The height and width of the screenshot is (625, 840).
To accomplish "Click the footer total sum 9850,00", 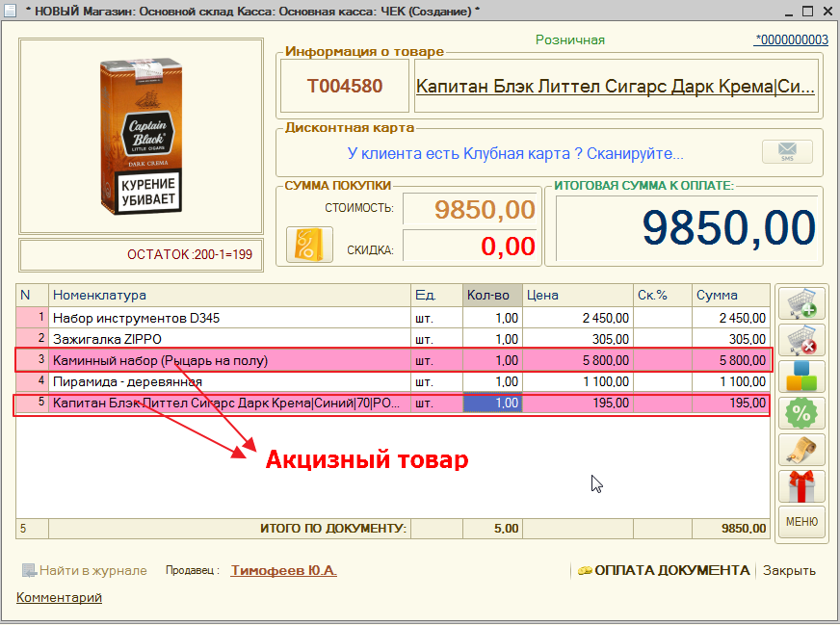I will click(731, 529).
